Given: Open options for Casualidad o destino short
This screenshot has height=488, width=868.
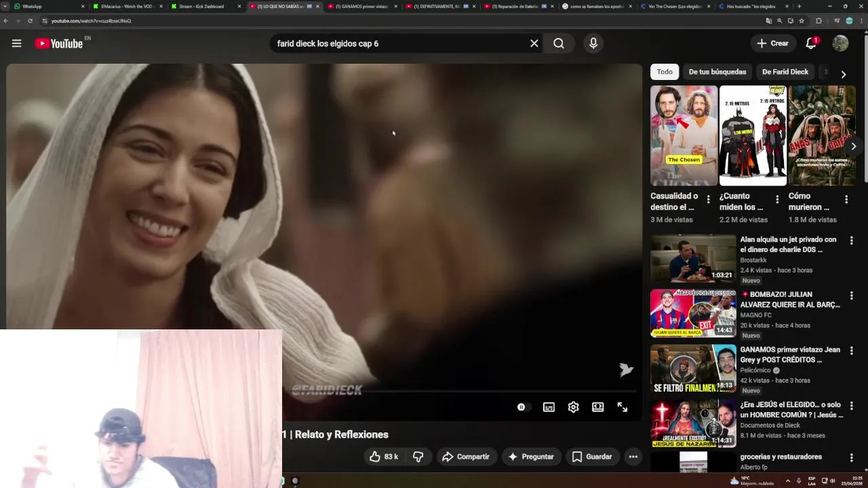Looking at the screenshot, I should point(708,199).
